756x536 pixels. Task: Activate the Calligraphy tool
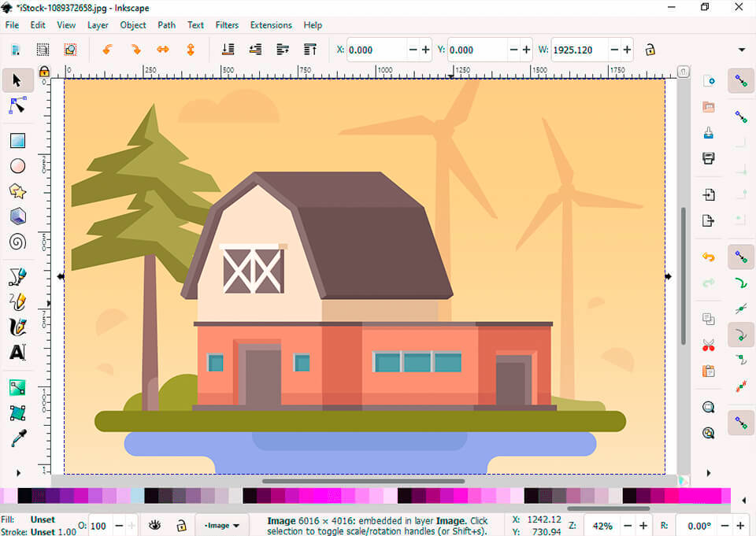coord(17,326)
